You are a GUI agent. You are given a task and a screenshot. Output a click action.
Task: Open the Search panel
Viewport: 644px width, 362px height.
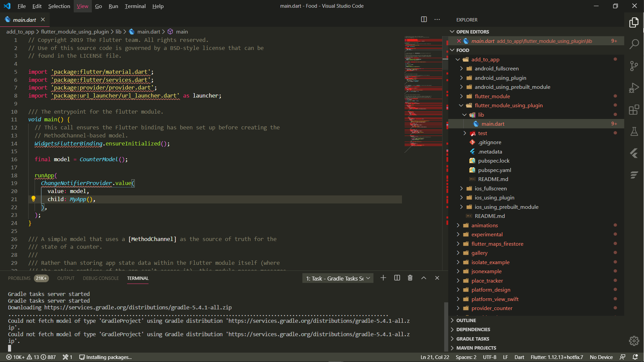pos(634,44)
